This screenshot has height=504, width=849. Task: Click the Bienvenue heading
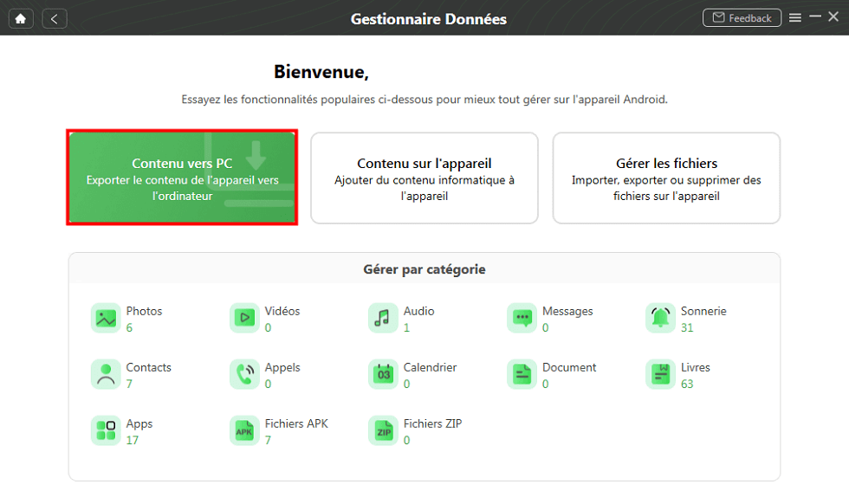pyautogui.click(x=321, y=72)
